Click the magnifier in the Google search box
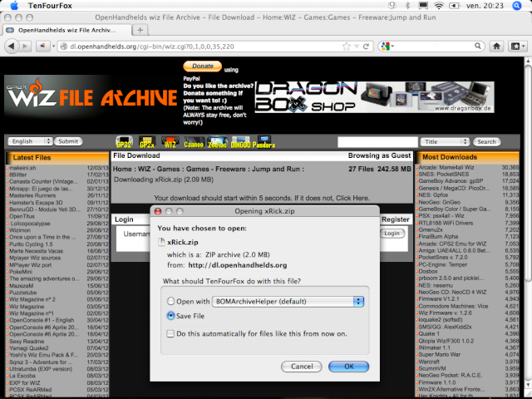Viewport: 532px width, 399px height. (477, 47)
